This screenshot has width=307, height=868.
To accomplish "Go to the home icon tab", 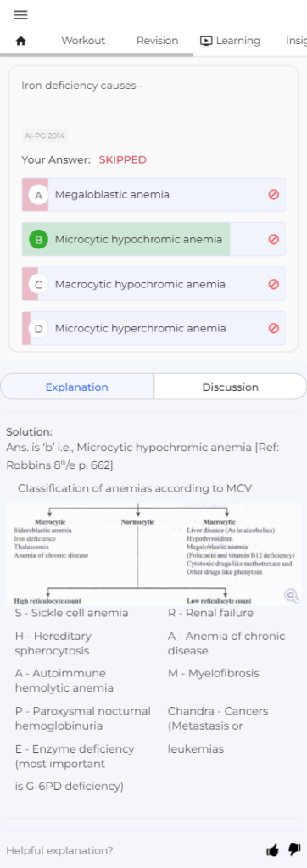I will pos(21,41).
